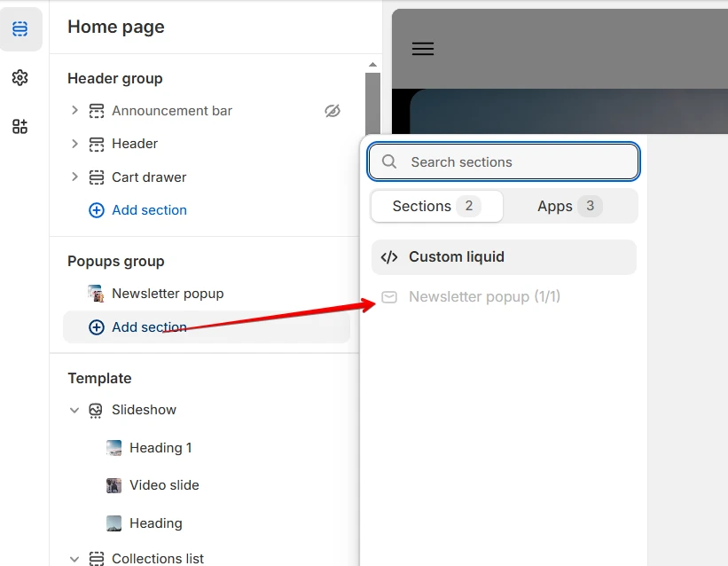Click the Header section icon
The image size is (728, 566).
(x=97, y=144)
